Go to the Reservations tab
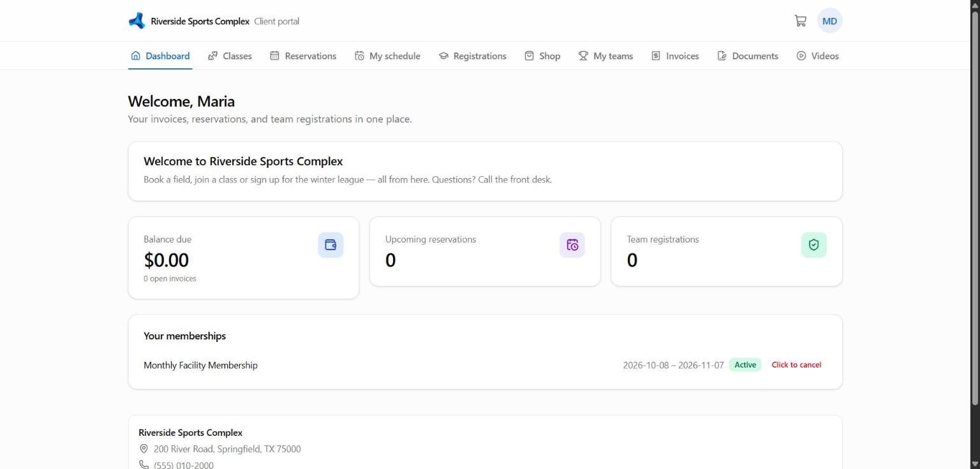The height and width of the screenshot is (469, 980). 303,56
